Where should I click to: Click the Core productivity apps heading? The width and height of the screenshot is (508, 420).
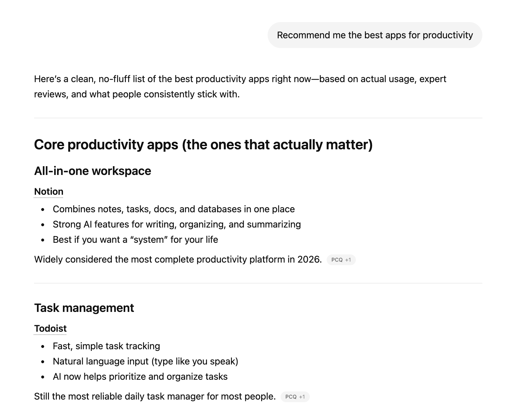[x=204, y=145]
